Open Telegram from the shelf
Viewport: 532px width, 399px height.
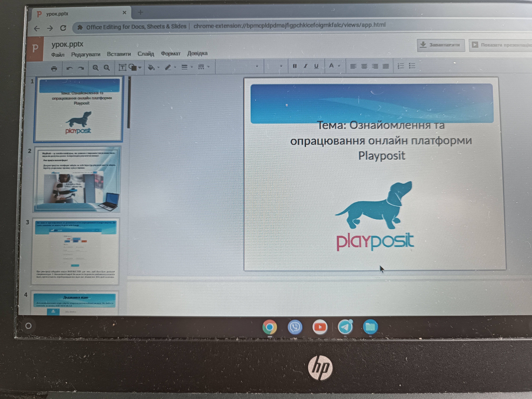345,327
